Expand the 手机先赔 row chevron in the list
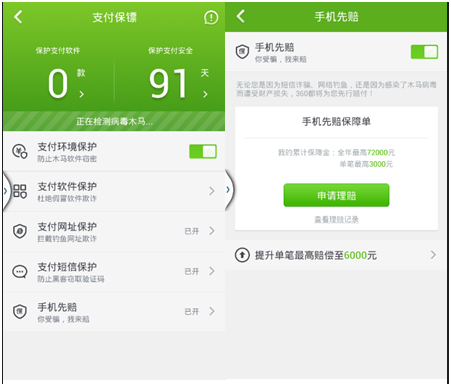Image resolution: width=451 pixels, height=386 pixels. click(x=212, y=311)
